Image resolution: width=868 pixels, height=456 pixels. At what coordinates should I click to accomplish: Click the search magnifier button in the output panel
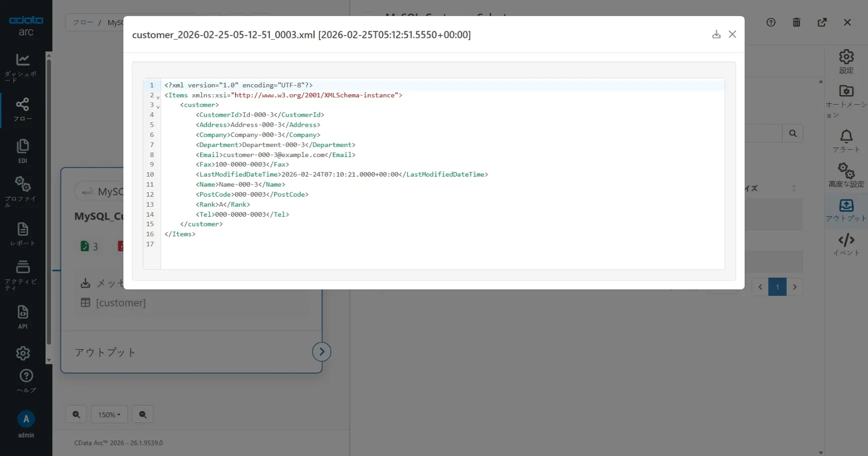click(x=793, y=133)
